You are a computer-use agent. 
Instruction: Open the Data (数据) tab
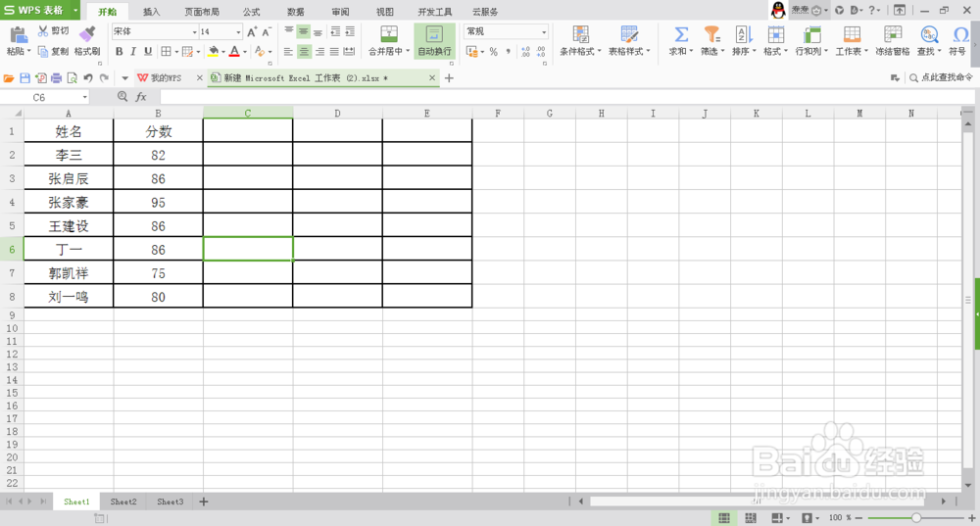click(296, 12)
